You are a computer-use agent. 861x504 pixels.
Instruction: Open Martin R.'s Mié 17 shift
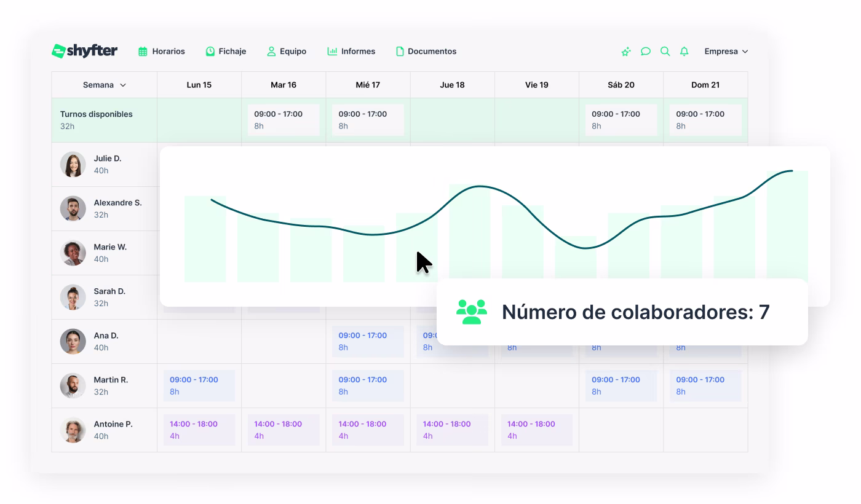[x=368, y=386]
